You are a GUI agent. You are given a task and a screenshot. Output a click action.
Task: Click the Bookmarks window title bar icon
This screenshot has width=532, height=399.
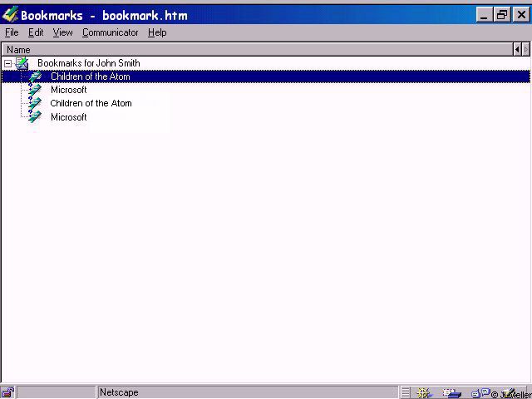tap(10, 15)
